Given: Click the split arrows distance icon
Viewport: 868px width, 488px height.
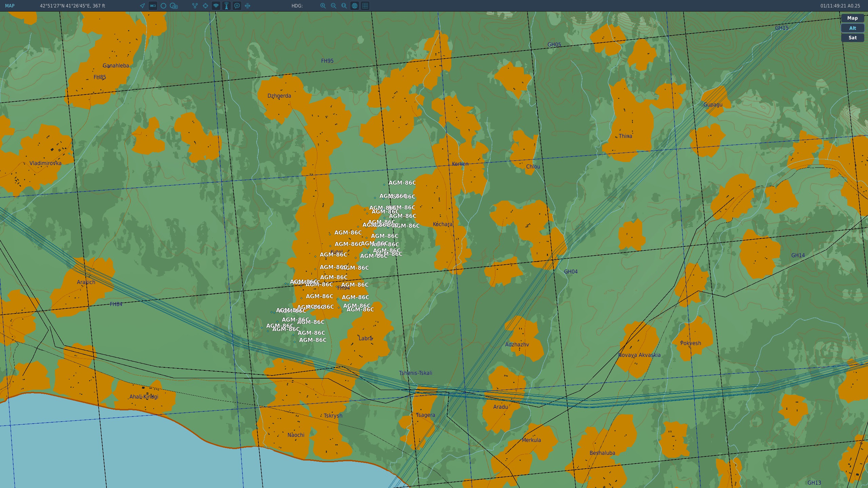Looking at the screenshot, I should pyautogui.click(x=248, y=6).
